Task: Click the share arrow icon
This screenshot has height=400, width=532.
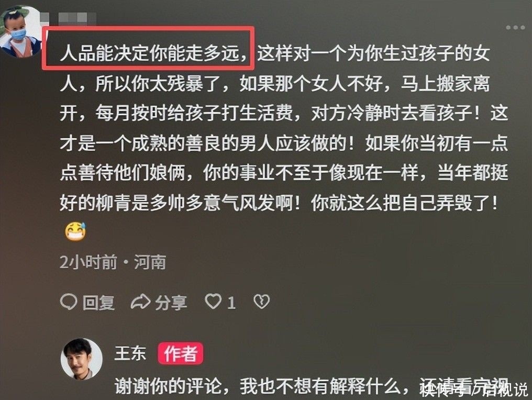Action: pyautogui.click(x=140, y=302)
